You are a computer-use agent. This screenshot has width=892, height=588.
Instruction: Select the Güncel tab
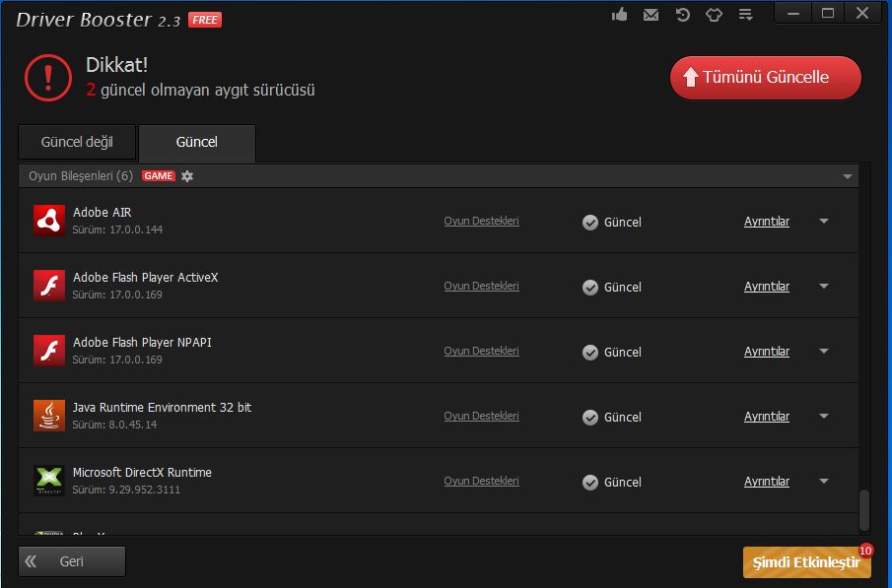[x=197, y=142]
